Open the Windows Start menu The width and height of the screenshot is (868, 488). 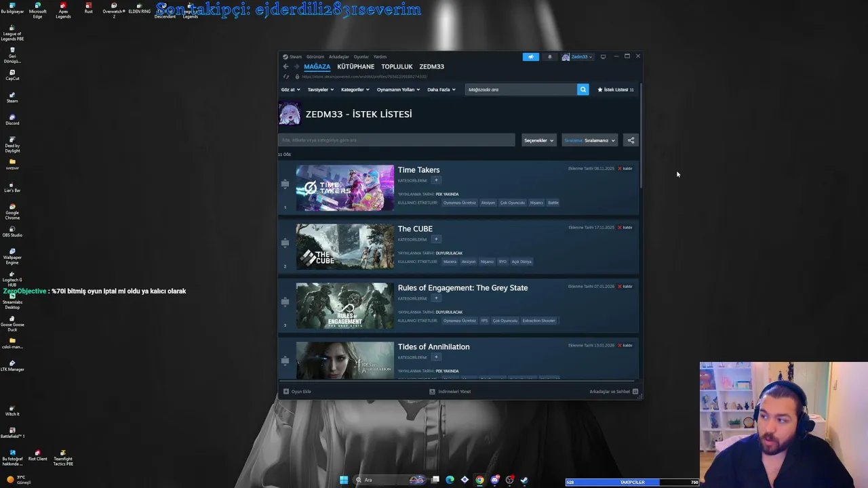click(344, 480)
